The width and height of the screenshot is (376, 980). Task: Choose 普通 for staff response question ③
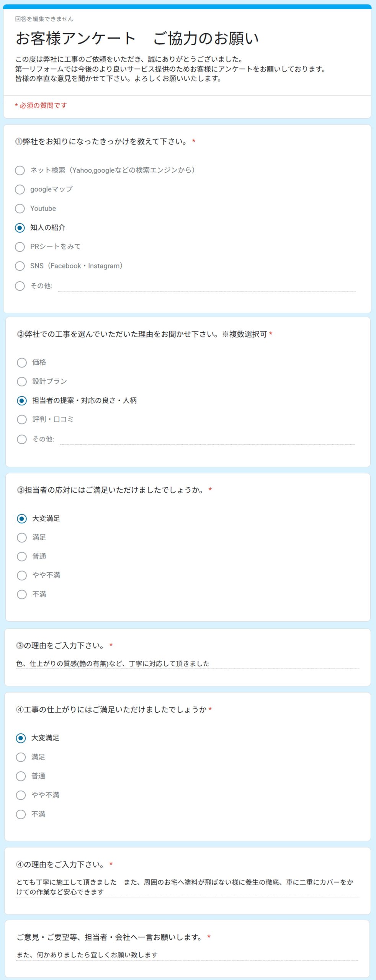[22, 557]
